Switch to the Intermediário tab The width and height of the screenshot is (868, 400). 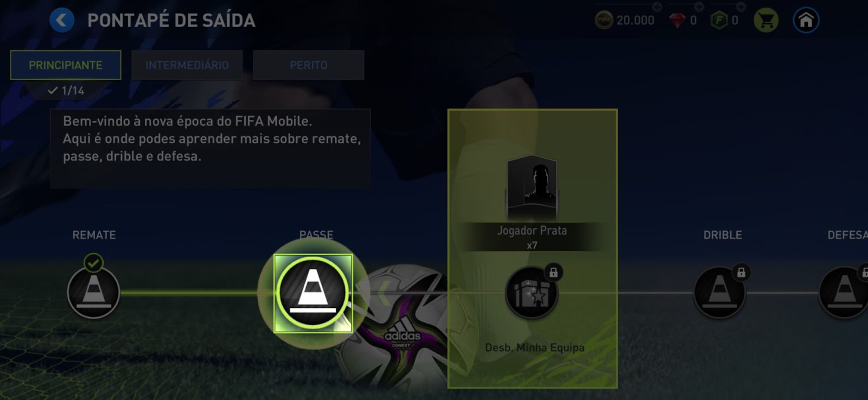[x=187, y=65]
